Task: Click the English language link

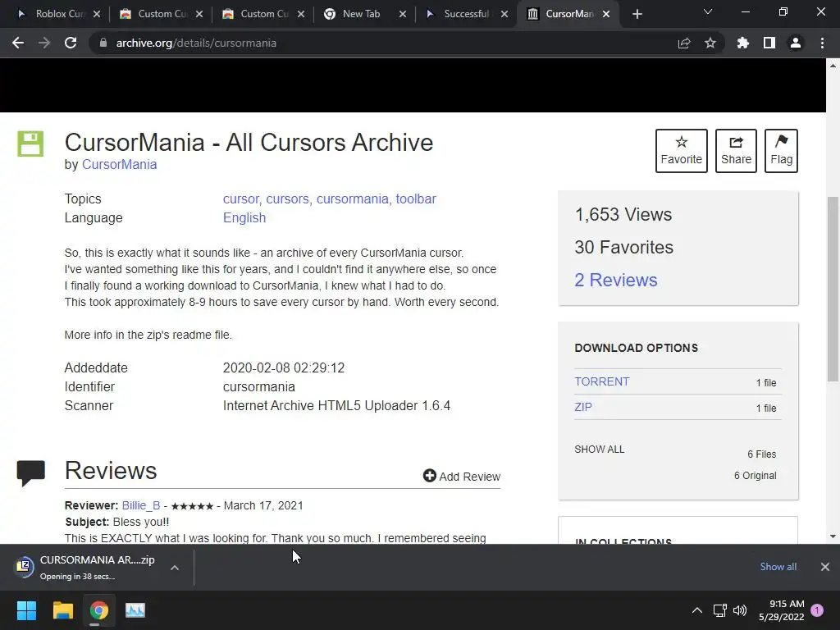Action: pyautogui.click(x=244, y=217)
